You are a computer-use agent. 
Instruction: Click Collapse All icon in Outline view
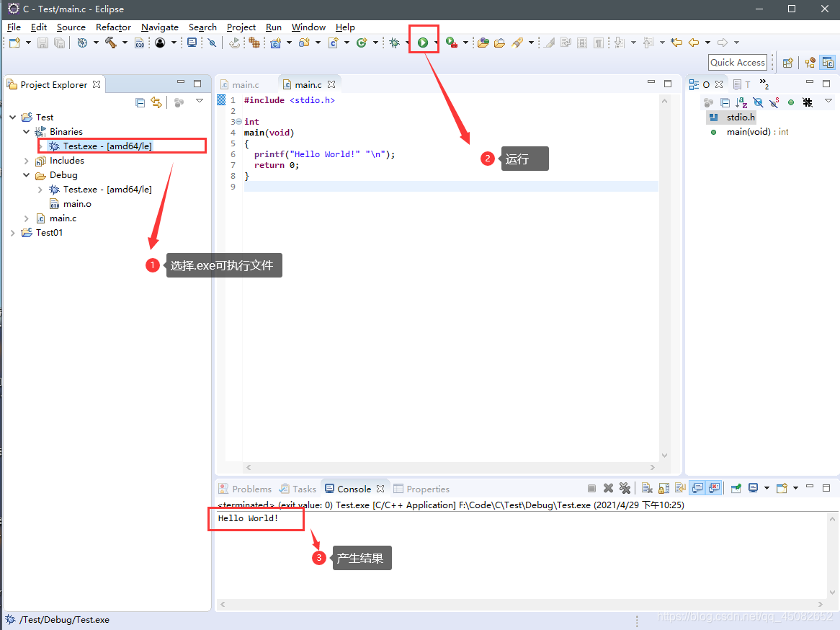pyautogui.click(x=725, y=102)
